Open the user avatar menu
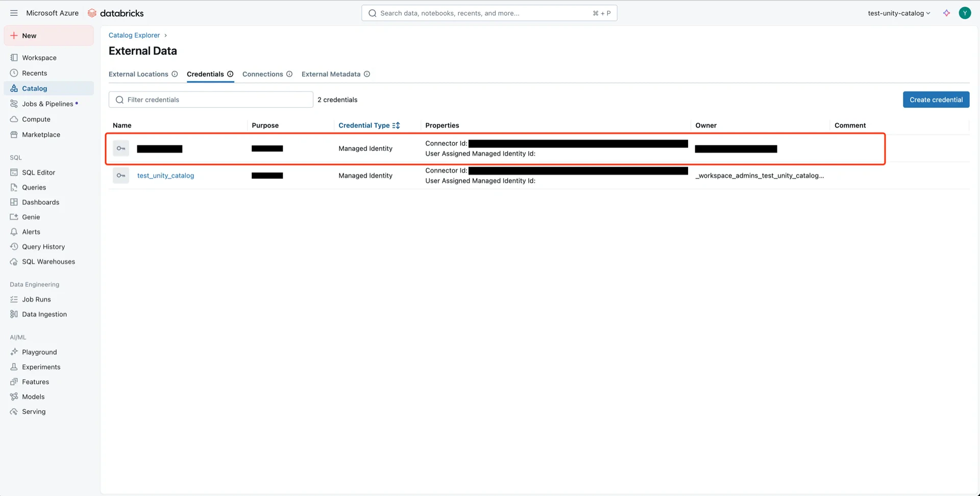The width and height of the screenshot is (980, 496). pos(965,13)
